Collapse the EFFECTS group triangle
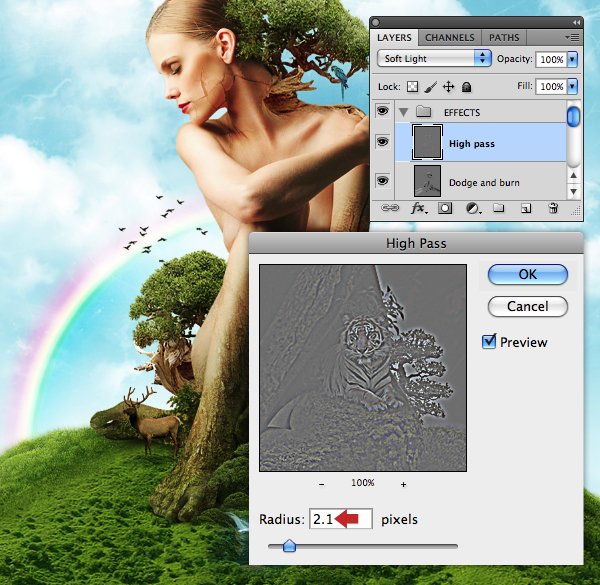This screenshot has width=600, height=585. point(403,112)
